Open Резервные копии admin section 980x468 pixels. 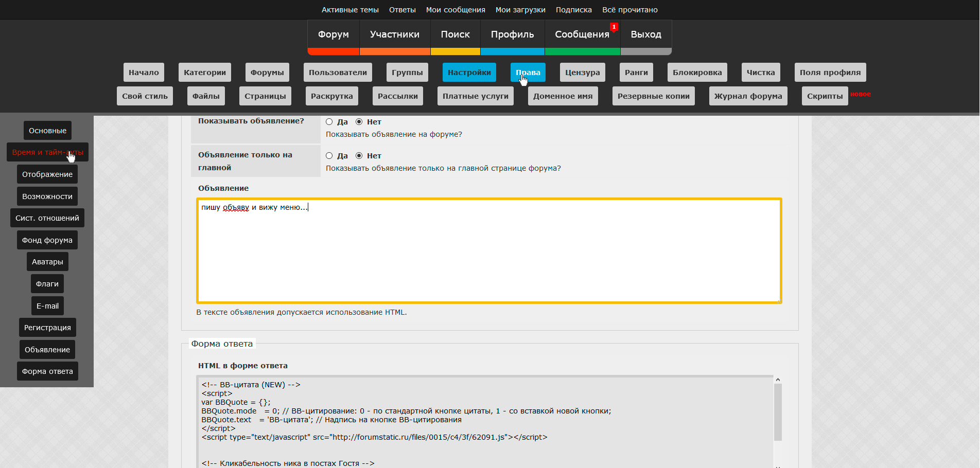(x=653, y=96)
